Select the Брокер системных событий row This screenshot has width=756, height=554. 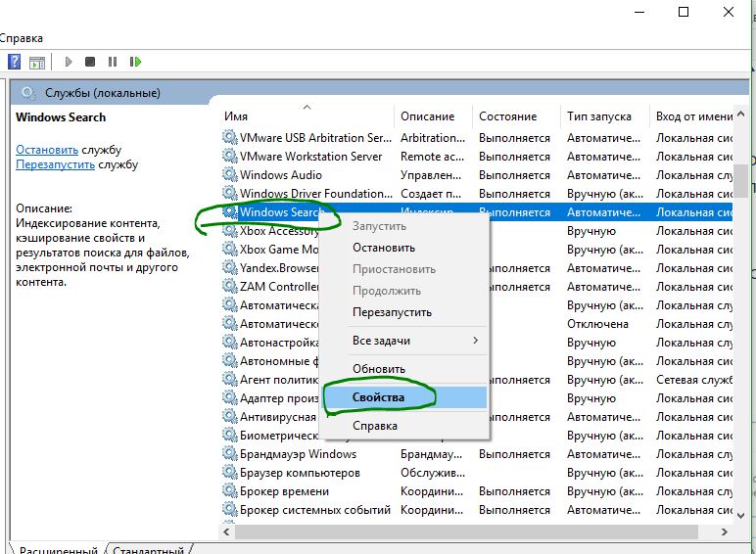pos(477,510)
